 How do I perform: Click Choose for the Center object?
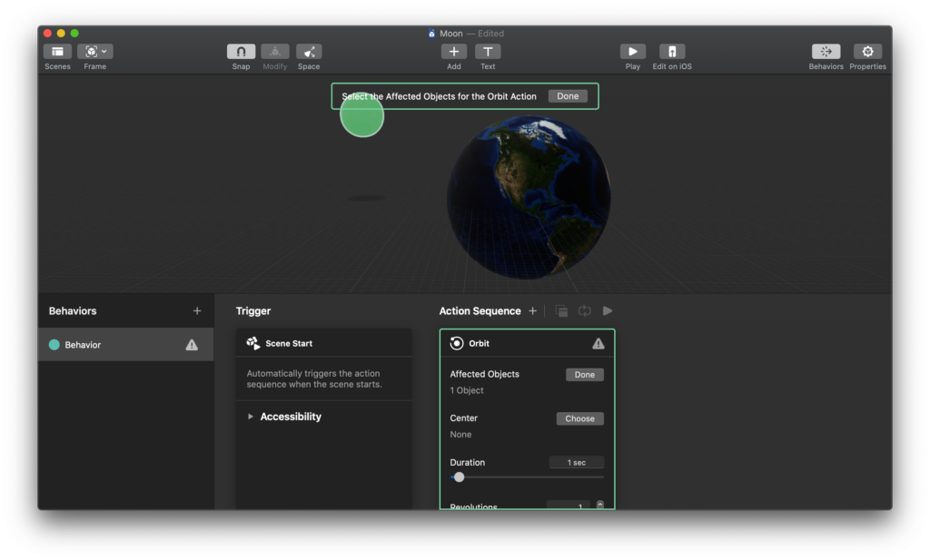[579, 418]
